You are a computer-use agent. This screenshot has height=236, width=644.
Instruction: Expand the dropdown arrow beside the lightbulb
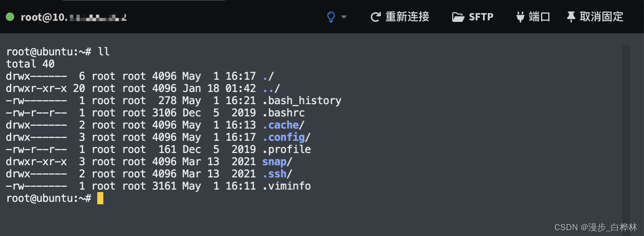344,17
